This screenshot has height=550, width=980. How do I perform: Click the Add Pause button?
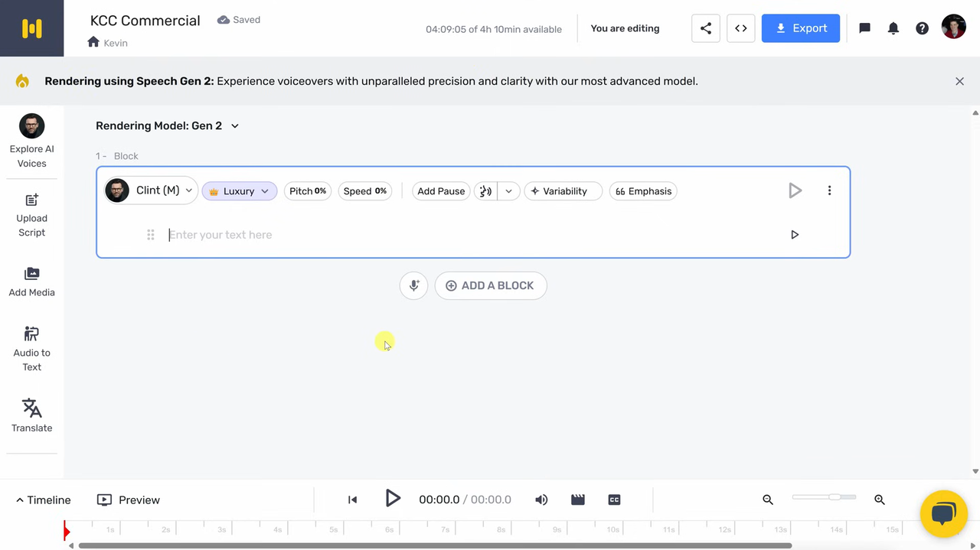pyautogui.click(x=441, y=191)
